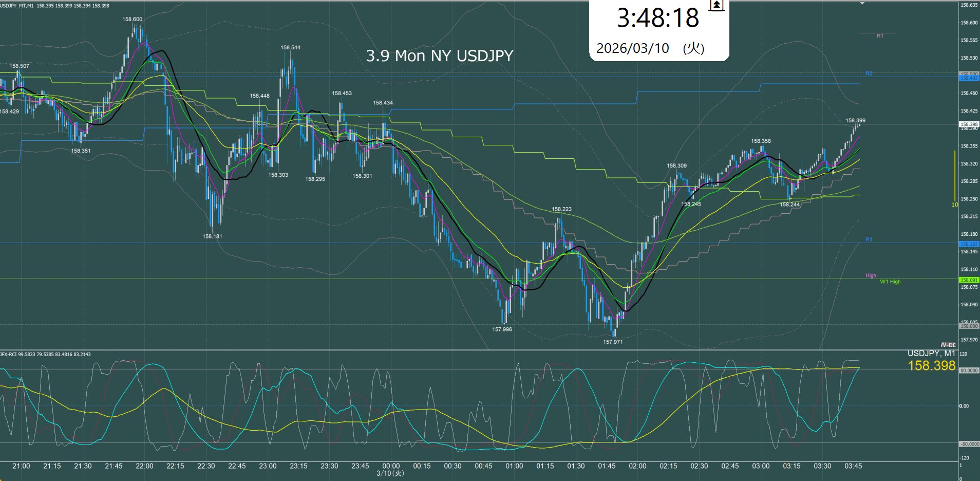Click the 80.0000 RCI level tag
This screenshot has height=481, width=980.
[969, 371]
